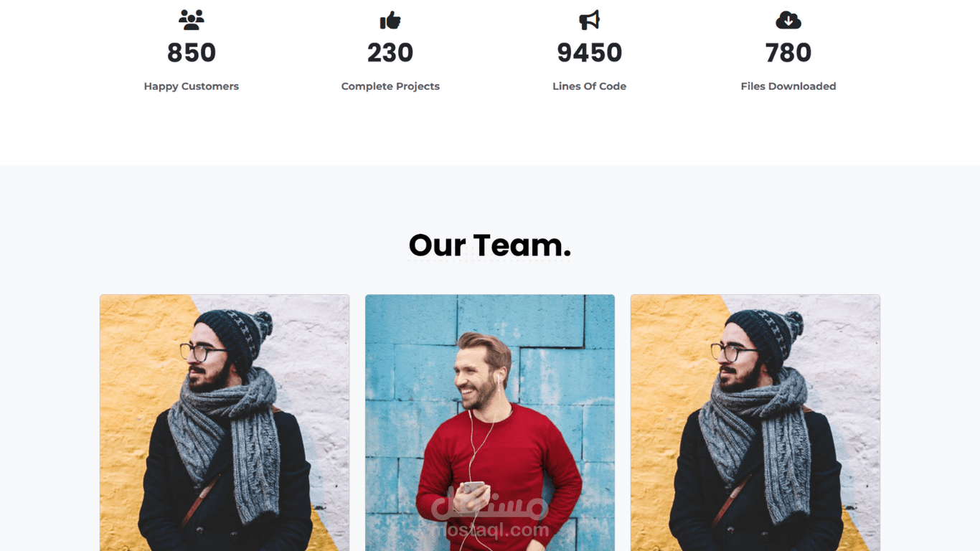Select the cloud download icon above 780
This screenshot has height=551, width=980.
click(788, 20)
